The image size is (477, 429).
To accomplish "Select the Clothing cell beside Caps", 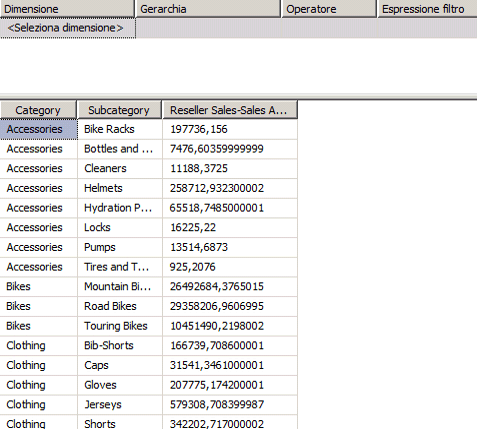I will 39,365.
